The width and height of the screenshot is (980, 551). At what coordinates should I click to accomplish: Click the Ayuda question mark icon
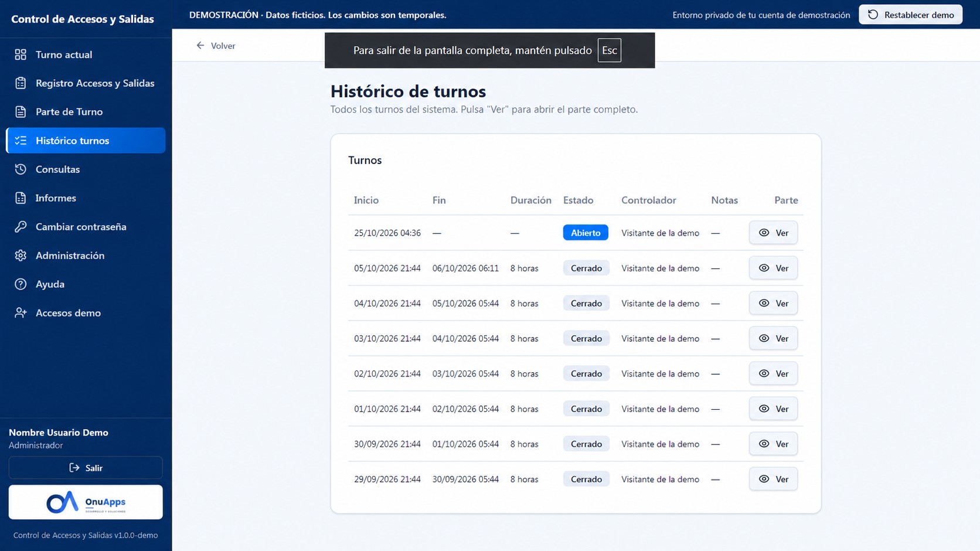tap(21, 284)
